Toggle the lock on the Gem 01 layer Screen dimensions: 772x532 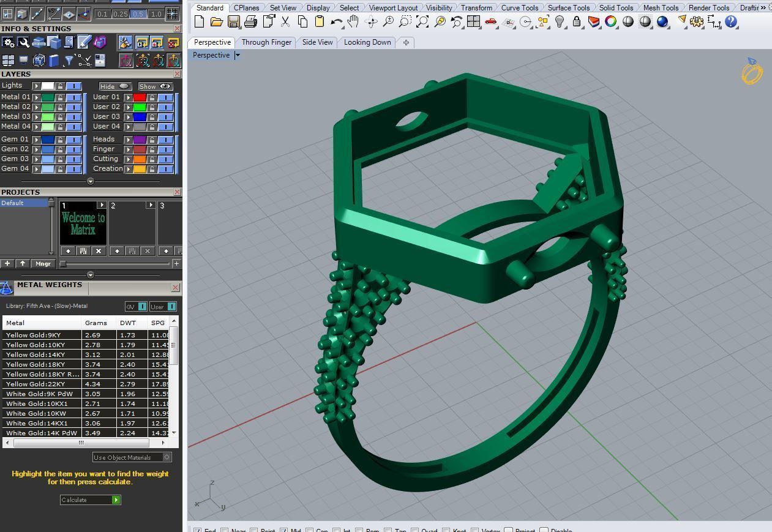point(60,140)
